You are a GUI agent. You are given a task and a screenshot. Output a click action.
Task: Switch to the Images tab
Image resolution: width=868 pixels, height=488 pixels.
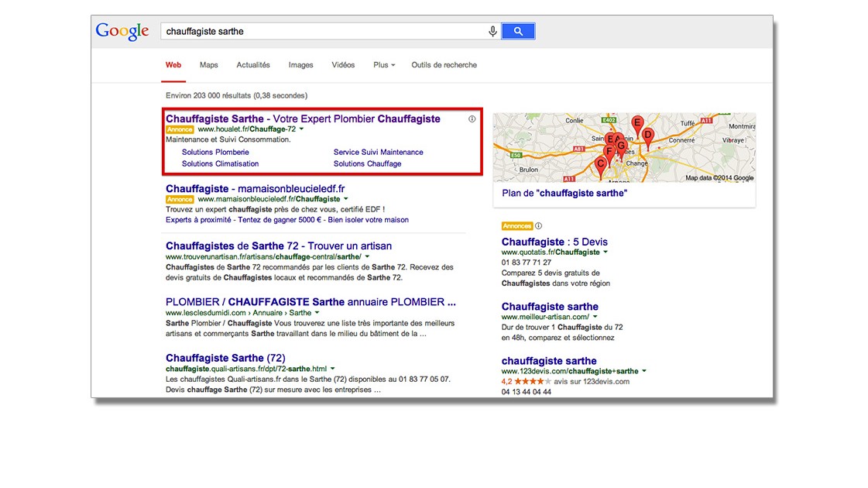[300, 65]
